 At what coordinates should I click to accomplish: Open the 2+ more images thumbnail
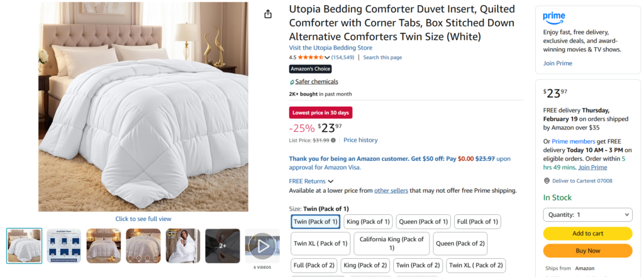point(223,246)
